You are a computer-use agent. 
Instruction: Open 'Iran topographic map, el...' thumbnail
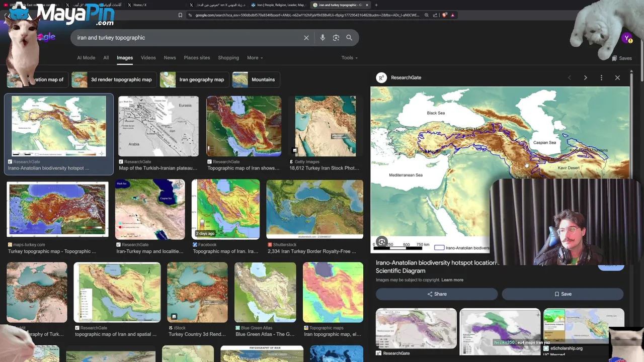point(333,292)
